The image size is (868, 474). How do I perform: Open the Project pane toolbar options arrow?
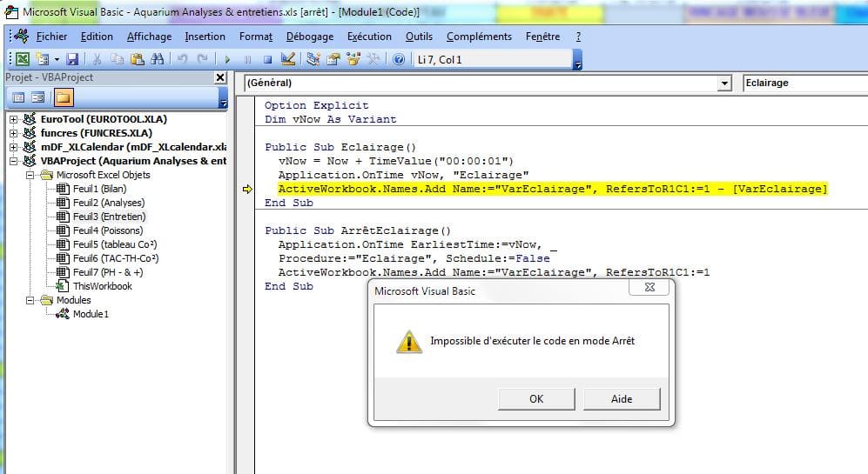point(223,98)
